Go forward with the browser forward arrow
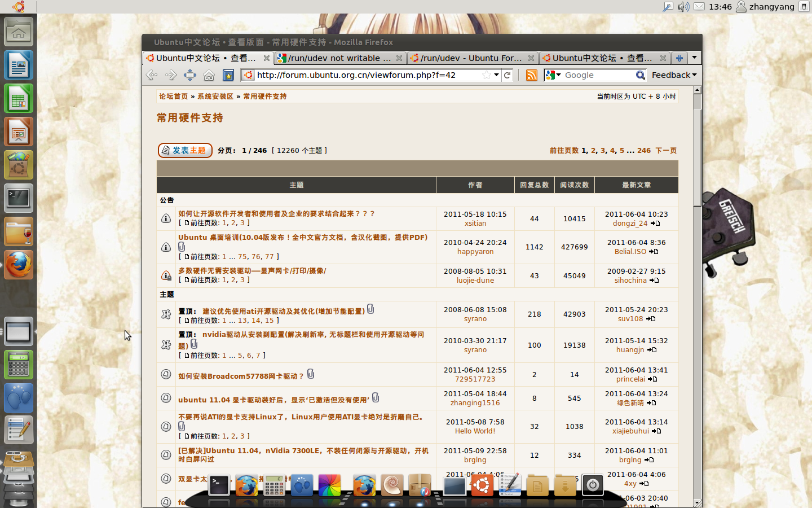This screenshot has width=812, height=508. point(171,75)
